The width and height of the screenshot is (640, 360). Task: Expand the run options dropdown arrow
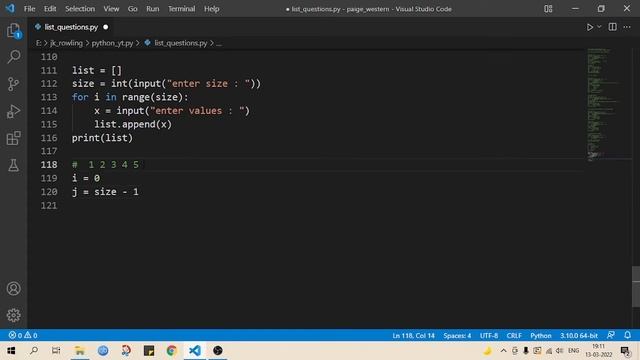point(599,27)
